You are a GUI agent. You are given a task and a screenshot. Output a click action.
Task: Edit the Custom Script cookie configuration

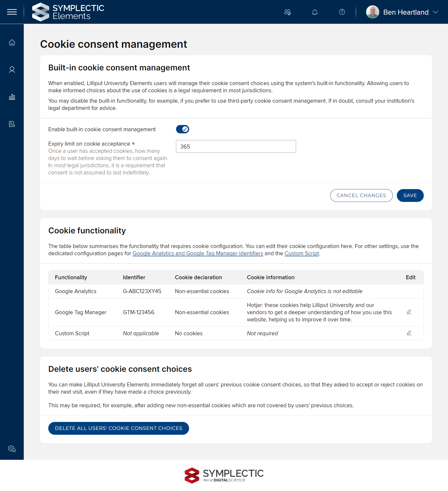coord(409,333)
